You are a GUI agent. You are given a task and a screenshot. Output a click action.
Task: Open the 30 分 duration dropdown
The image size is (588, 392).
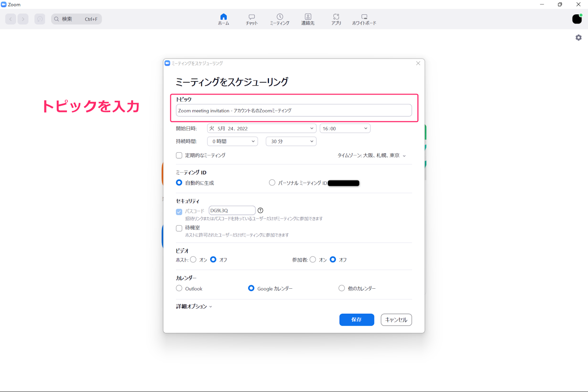pyautogui.click(x=291, y=141)
